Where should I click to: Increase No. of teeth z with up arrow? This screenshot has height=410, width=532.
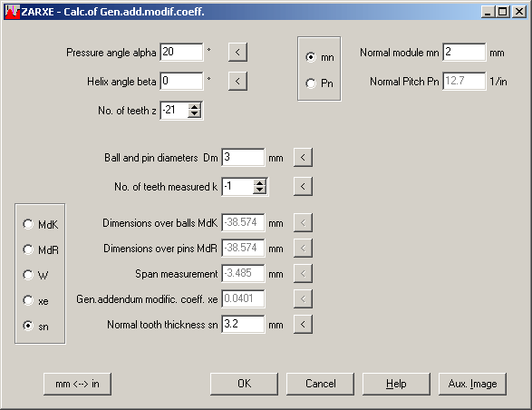coord(195,107)
